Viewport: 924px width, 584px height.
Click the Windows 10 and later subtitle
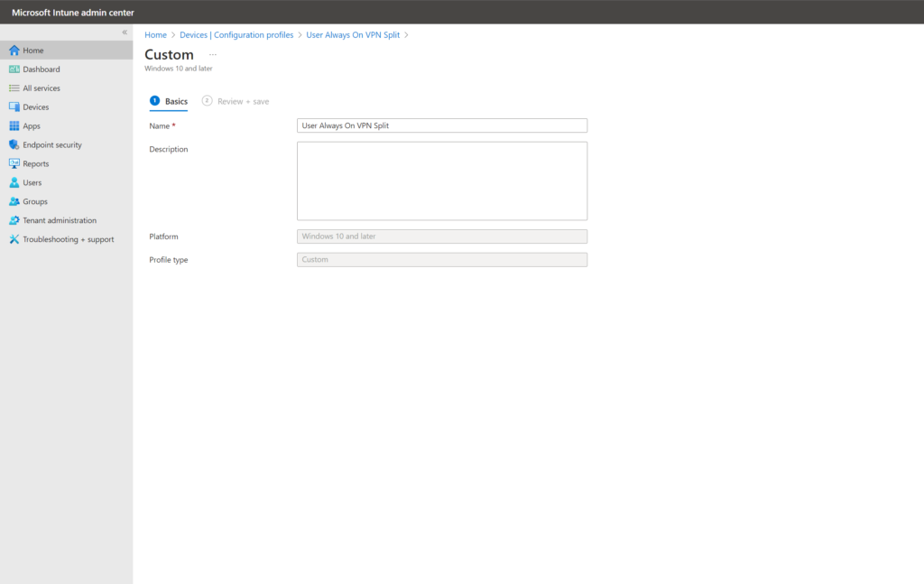(179, 69)
